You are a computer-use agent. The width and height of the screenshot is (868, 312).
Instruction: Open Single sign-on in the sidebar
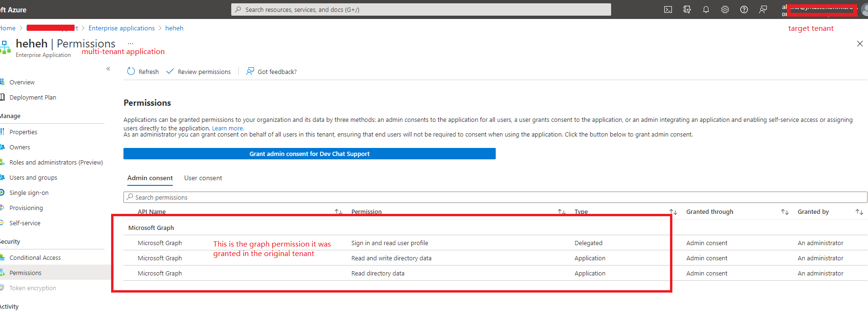point(29,193)
